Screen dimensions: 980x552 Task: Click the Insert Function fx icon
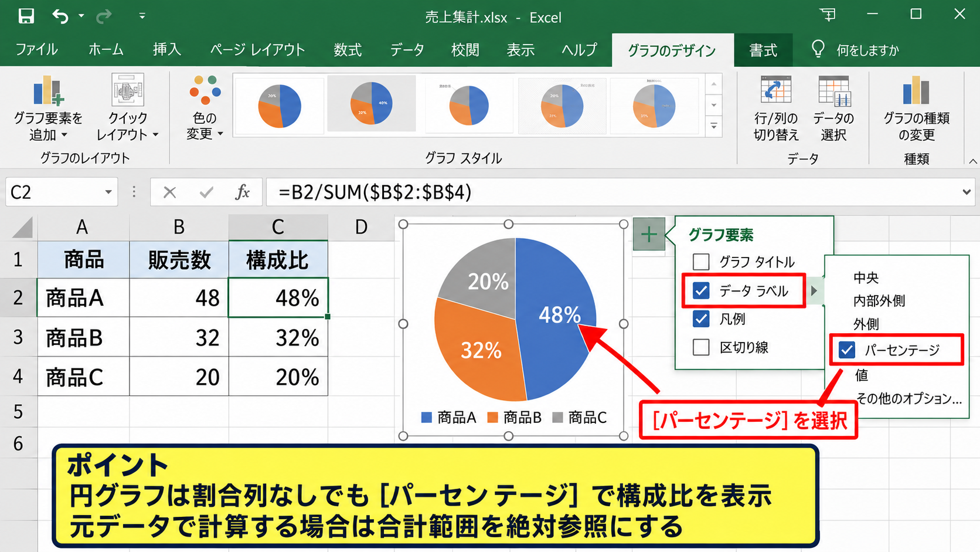click(242, 192)
